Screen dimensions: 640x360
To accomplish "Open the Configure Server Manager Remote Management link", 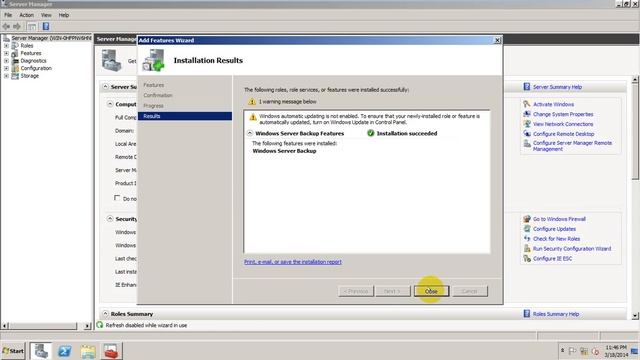I will coord(572,146).
